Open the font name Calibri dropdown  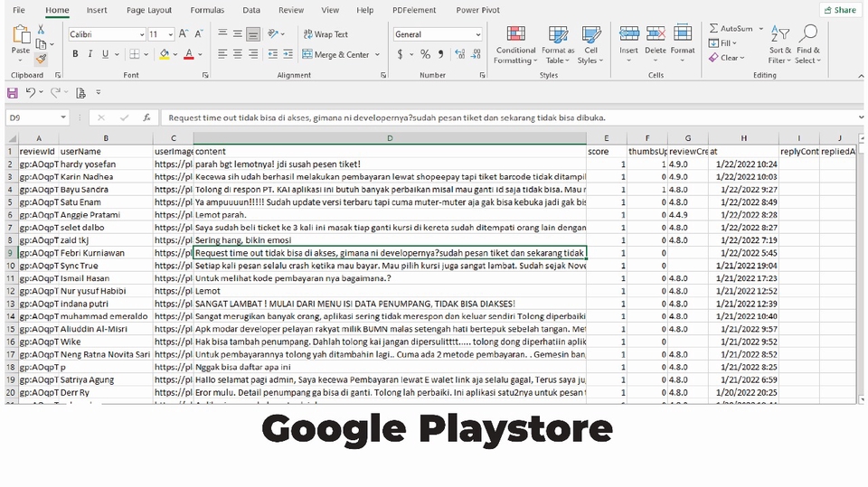point(142,34)
